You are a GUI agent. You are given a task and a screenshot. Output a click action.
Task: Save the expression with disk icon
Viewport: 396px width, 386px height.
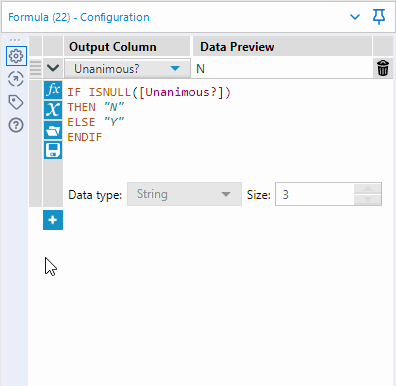point(53,150)
